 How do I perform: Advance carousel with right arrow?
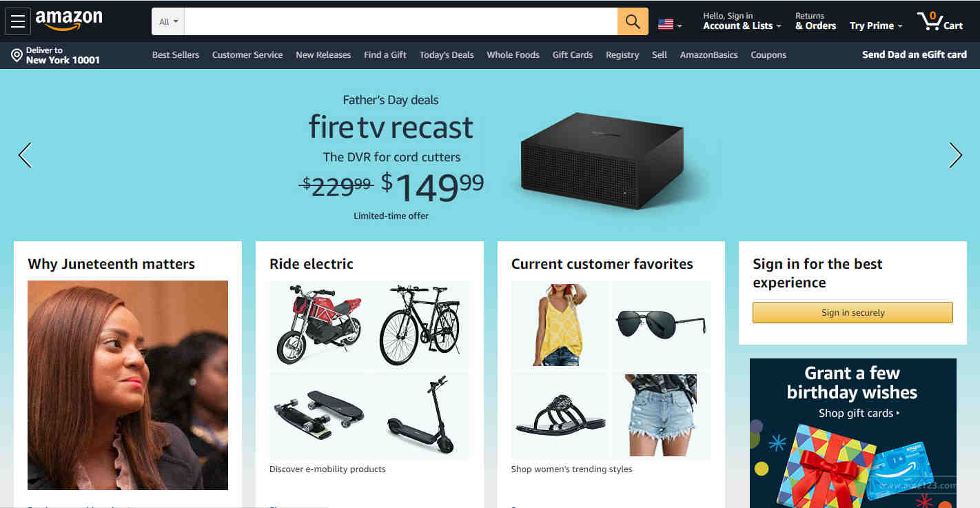[x=955, y=155]
